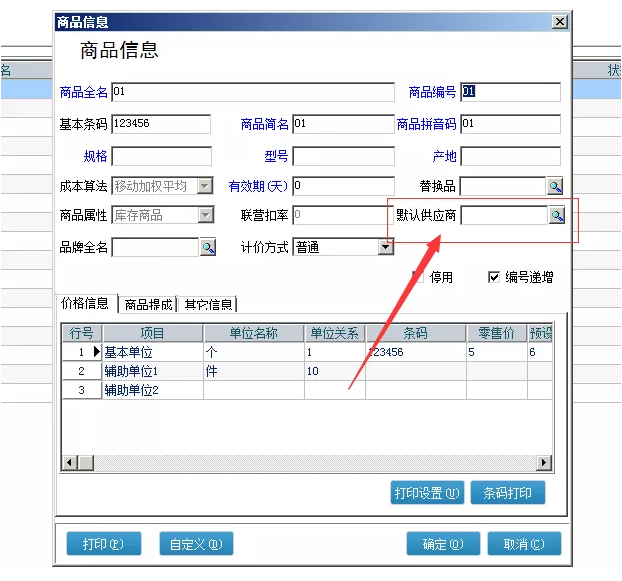Select the 辅助单位2 row item cell
Viewport: 622px width, 581px height.
click(x=153, y=390)
